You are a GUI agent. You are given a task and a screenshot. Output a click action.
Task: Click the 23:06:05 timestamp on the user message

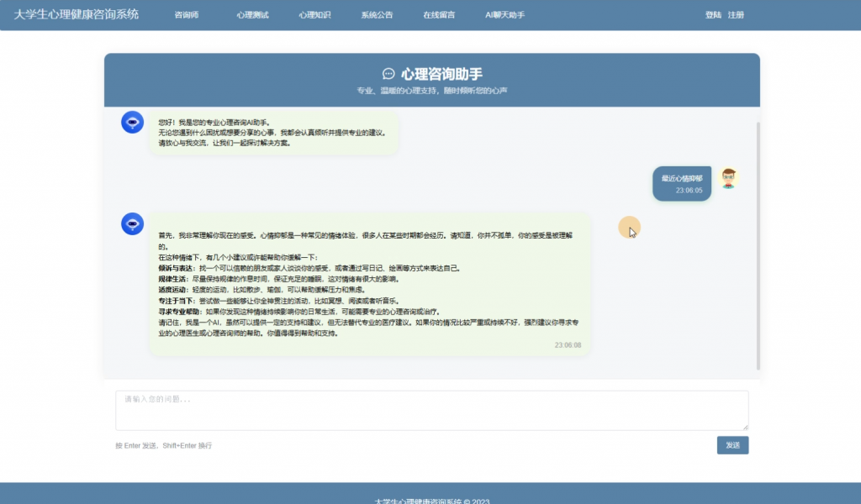[689, 191]
